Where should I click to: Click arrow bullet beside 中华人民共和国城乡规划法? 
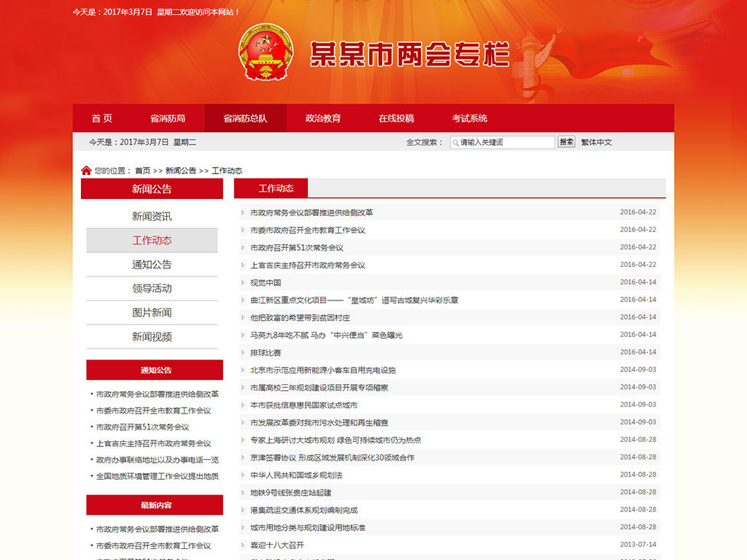point(243,475)
